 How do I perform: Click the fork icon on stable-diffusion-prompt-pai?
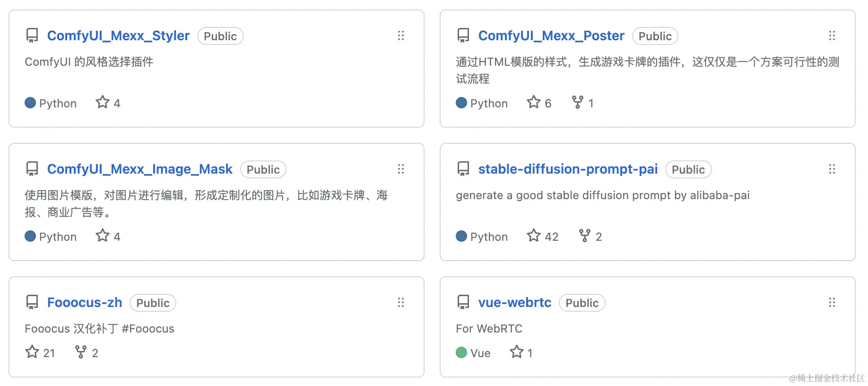click(x=585, y=236)
